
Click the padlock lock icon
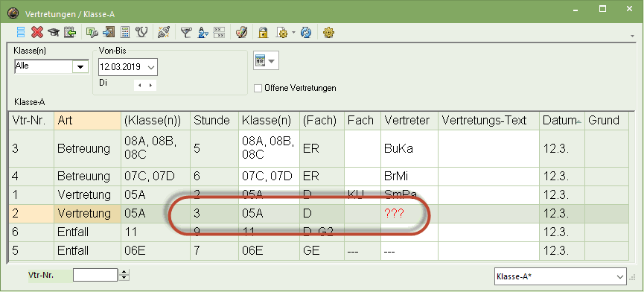tap(263, 33)
